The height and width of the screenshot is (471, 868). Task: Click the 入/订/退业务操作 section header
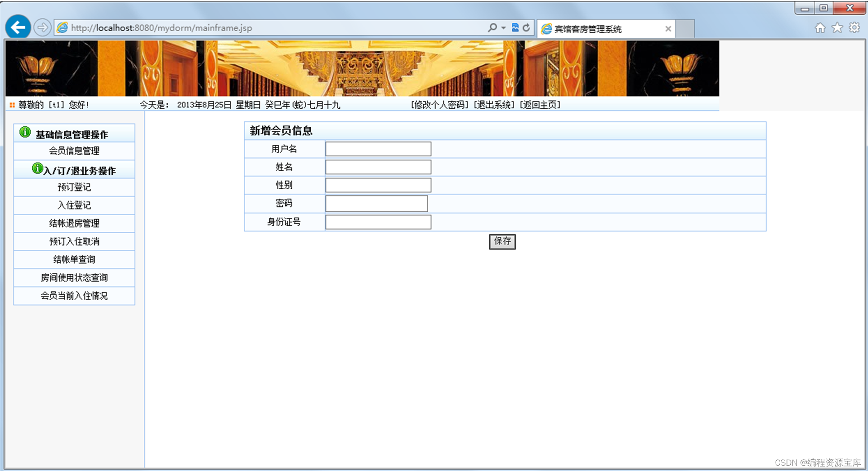[74, 169]
